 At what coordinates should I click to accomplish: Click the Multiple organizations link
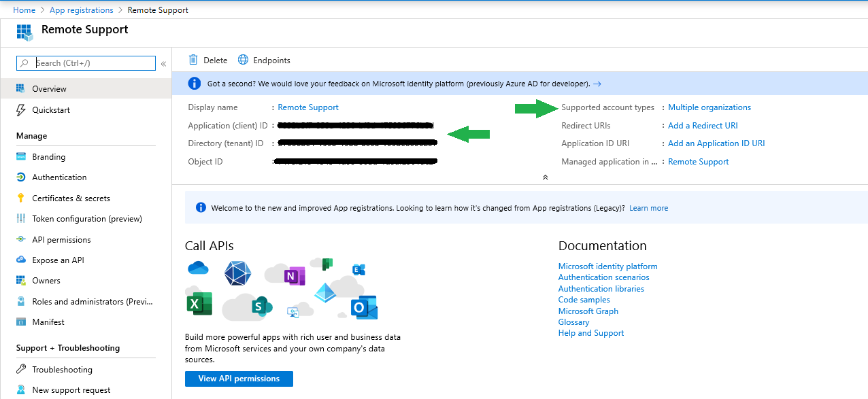[x=710, y=107]
